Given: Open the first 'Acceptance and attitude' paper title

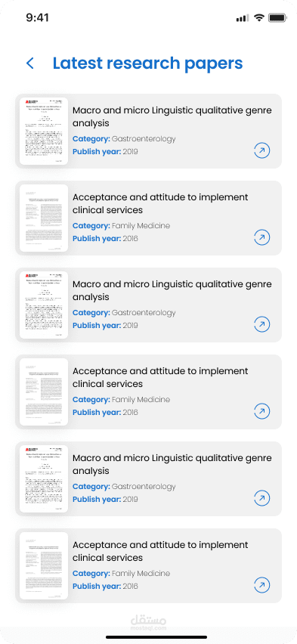Looking at the screenshot, I should (160, 203).
